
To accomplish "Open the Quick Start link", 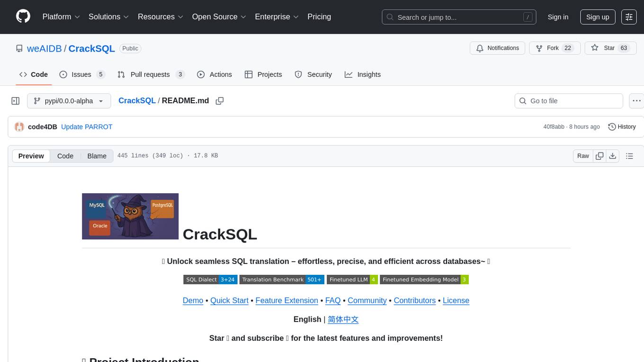I will coord(229,300).
